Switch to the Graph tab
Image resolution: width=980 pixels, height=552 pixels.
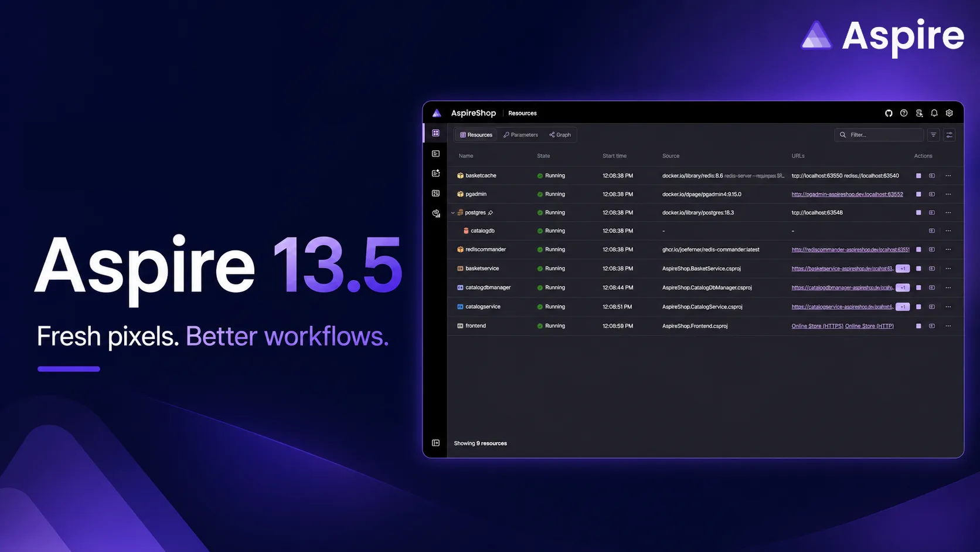560,135
